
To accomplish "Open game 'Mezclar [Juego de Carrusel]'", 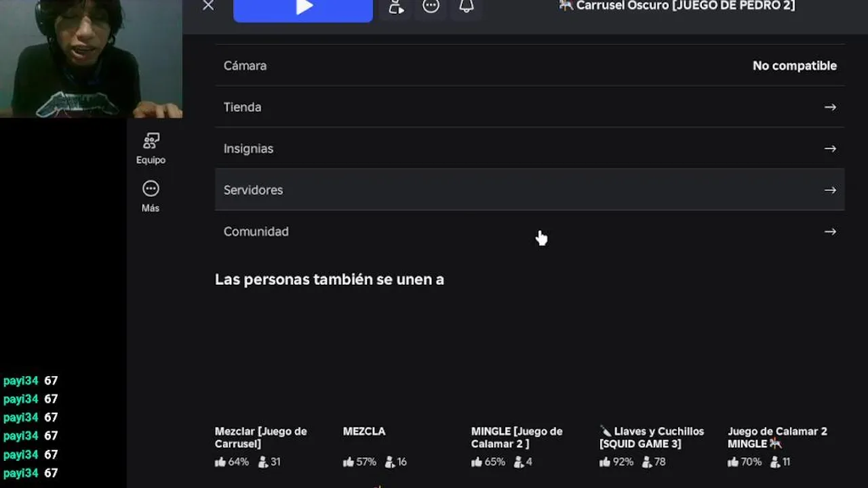I will [x=261, y=437].
